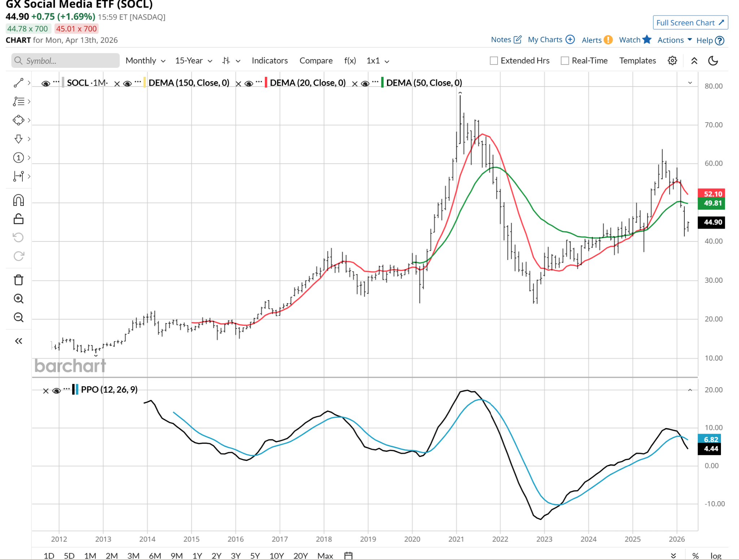739x560 pixels.
Task: Click the trash can icon to delete drawings
Action: [18, 280]
